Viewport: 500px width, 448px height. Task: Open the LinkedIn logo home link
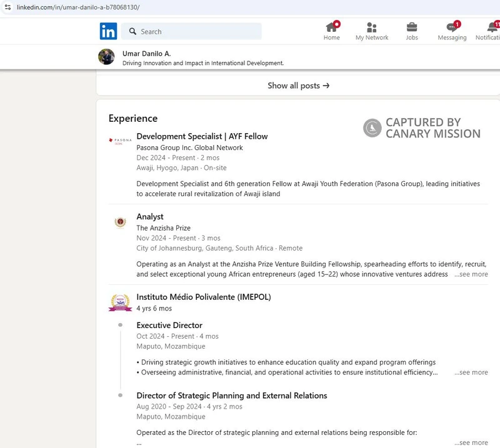point(108,31)
